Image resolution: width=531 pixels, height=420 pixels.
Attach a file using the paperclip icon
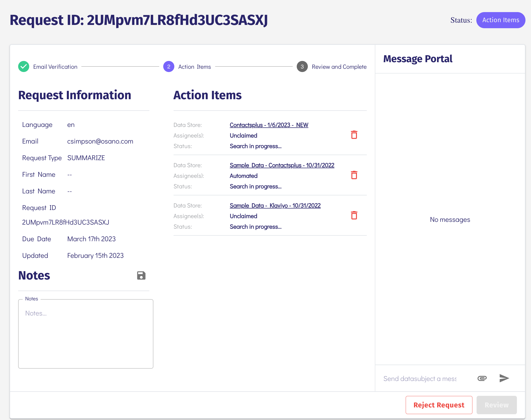[x=482, y=378]
